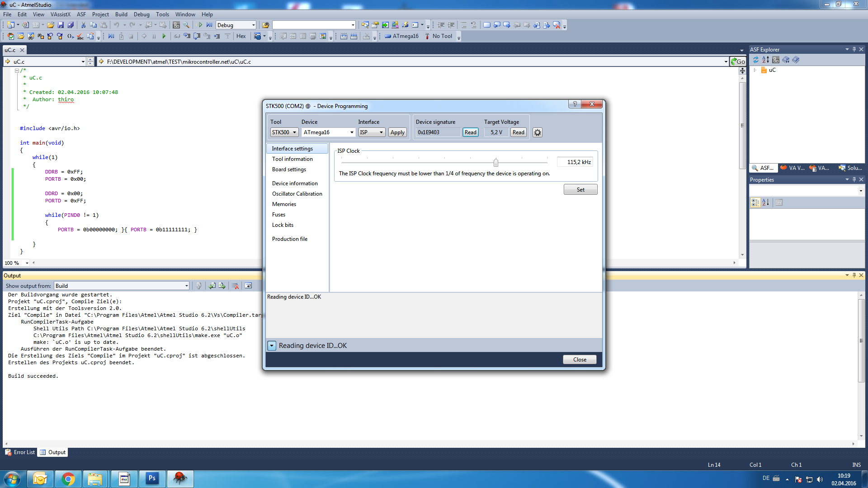The width and height of the screenshot is (868, 488).
Task: Open Photoshop from taskbar
Action: point(152,479)
